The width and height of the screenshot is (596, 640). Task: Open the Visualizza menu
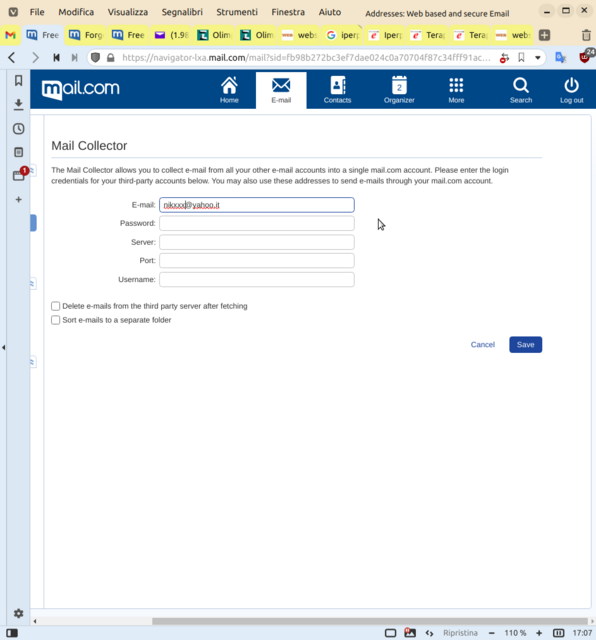click(x=128, y=12)
